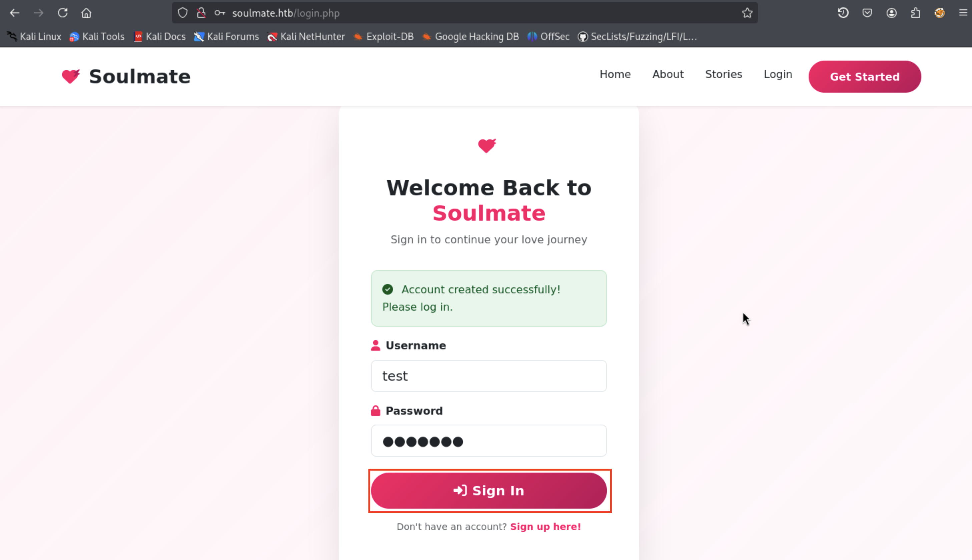The height and width of the screenshot is (560, 972).
Task: Click the Soulmate logo in header
Action: [126, 77]
